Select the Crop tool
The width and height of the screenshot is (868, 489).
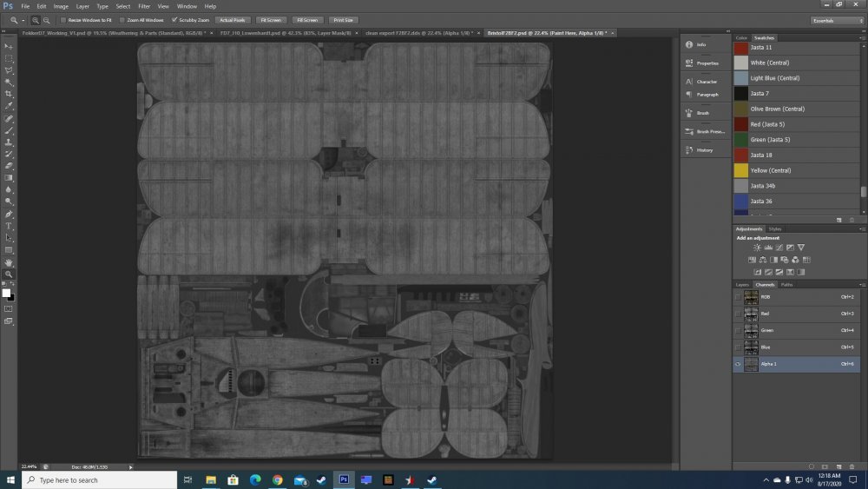pos(9,93)
